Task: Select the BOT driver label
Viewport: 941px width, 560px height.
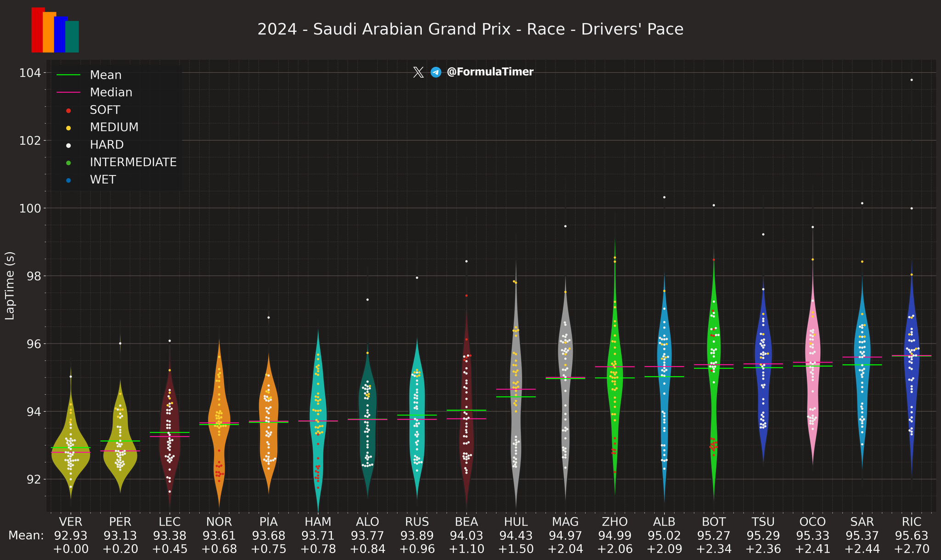Action: click(714, 522)
